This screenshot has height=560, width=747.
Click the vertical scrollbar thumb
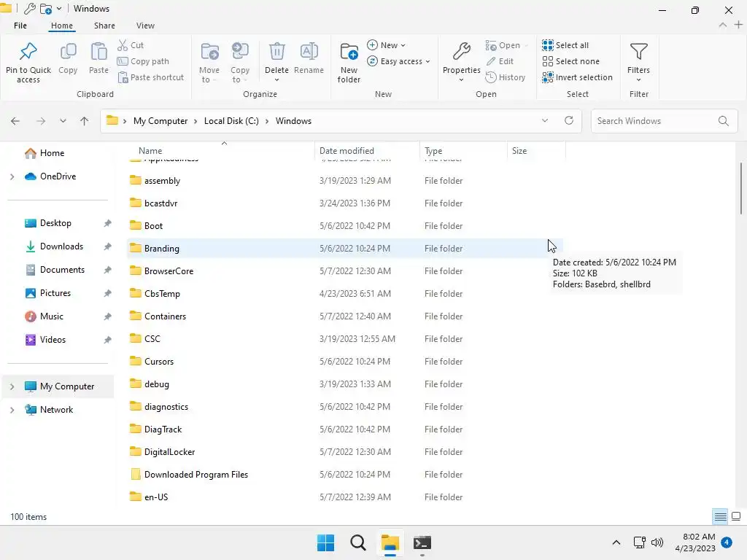pos(741,189)
